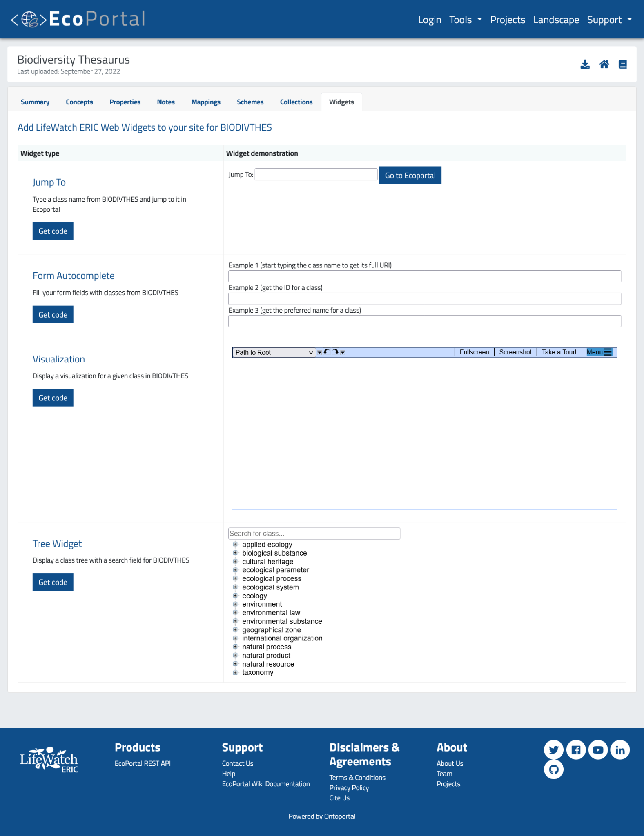Open the small arrow after redo icon
The height and width of the screenshot is (836, 644).
343,352
